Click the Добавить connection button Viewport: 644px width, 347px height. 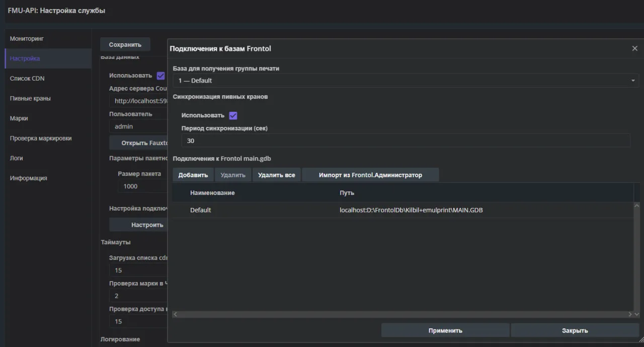pos(193,175)
